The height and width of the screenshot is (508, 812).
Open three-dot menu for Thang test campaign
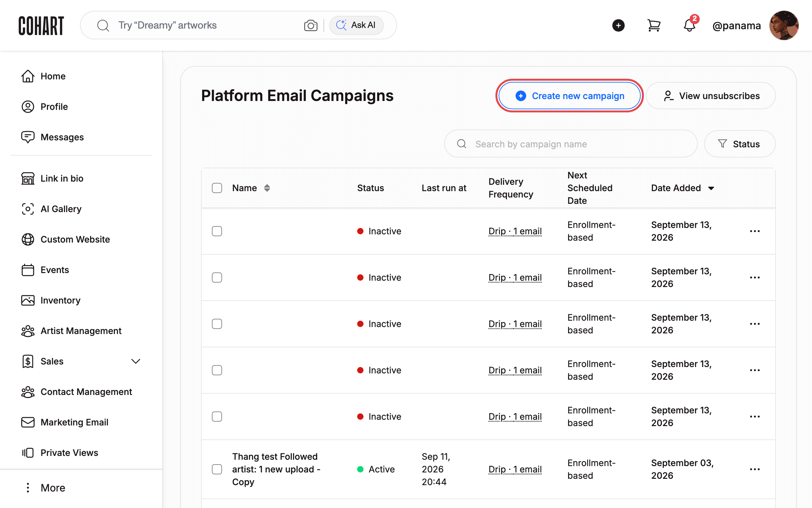pos(755,469)
